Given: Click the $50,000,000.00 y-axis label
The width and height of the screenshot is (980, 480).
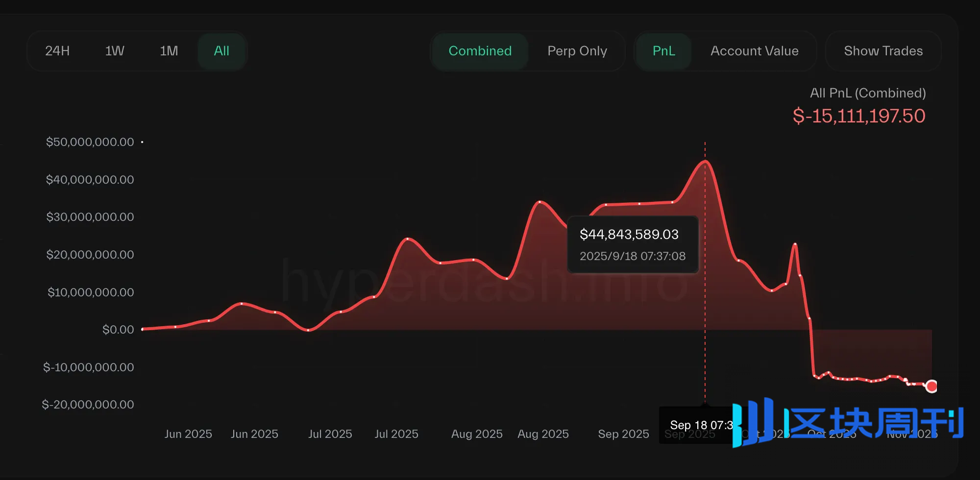Looking at the screenshot, I should pos(90,142).
